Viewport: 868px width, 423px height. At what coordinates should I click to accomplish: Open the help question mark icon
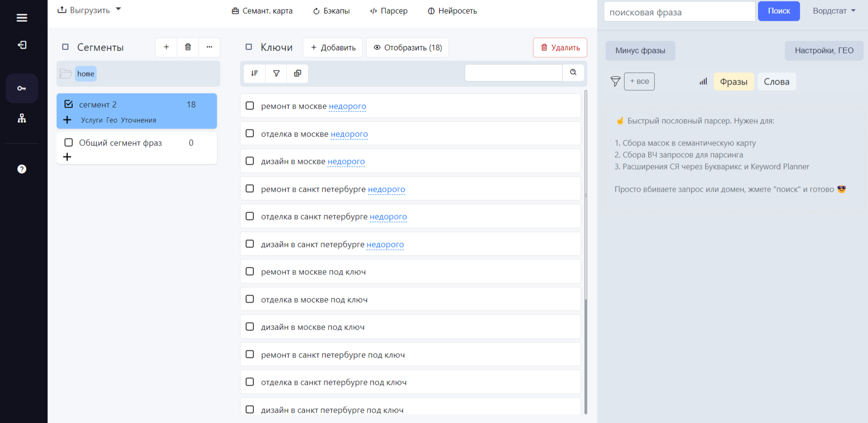pyautogui.click(x=22, y=169)
